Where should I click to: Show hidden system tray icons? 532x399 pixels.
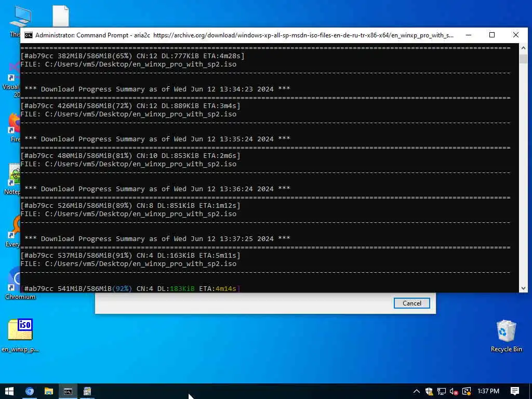(416, 391)
